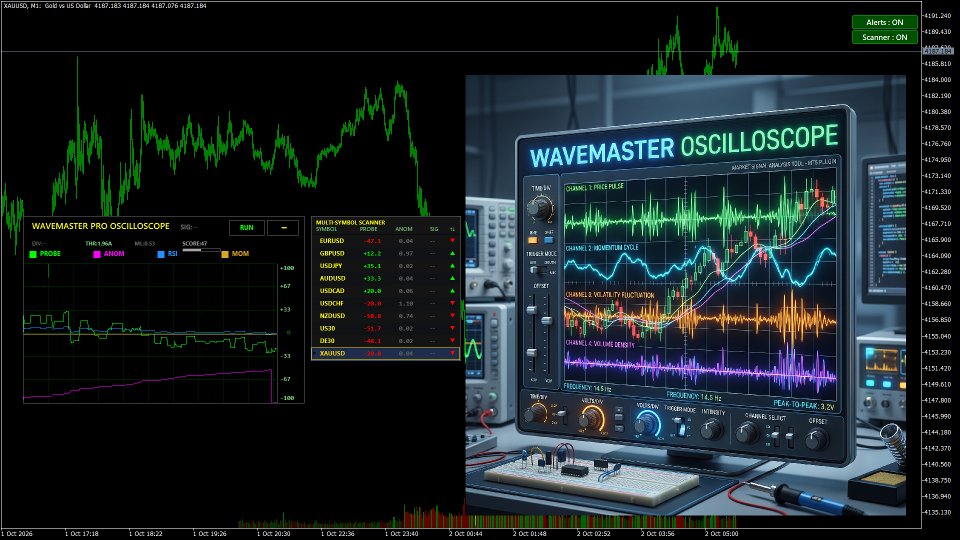Click the +12.2 probe value
The height and width of the screenshot is (540, 960).
pyautogui.click(x=372, y=253)
